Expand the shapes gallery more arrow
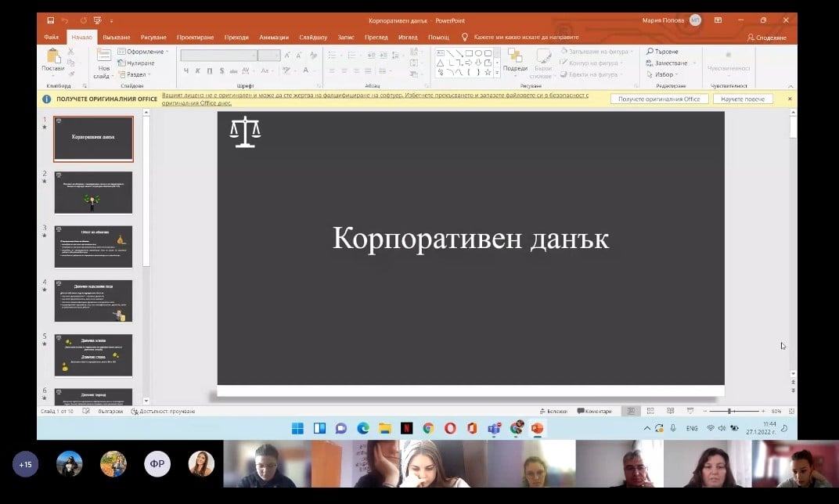 pos(497,72)
